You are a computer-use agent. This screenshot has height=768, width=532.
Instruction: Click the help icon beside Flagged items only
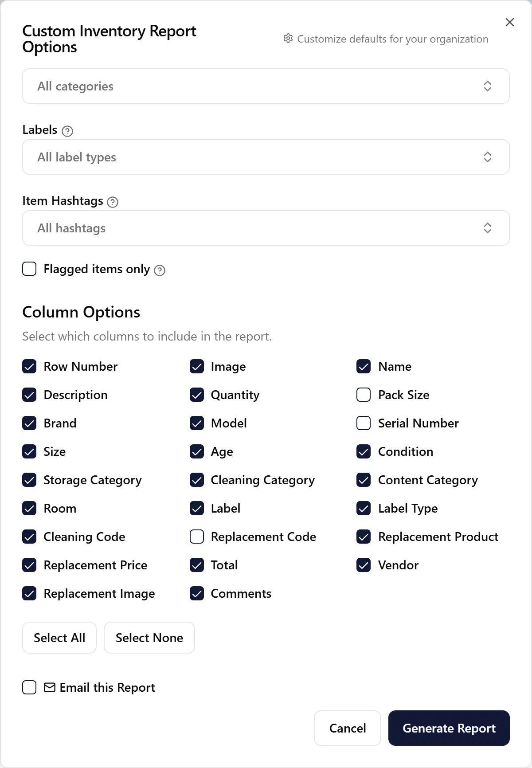pyautogui.click(x=160, y=270)
